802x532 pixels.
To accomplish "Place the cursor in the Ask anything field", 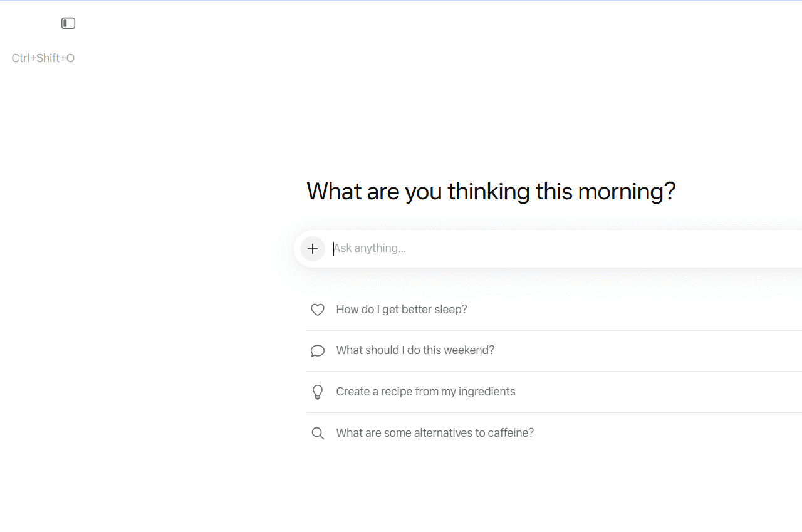I will [439, 248].
